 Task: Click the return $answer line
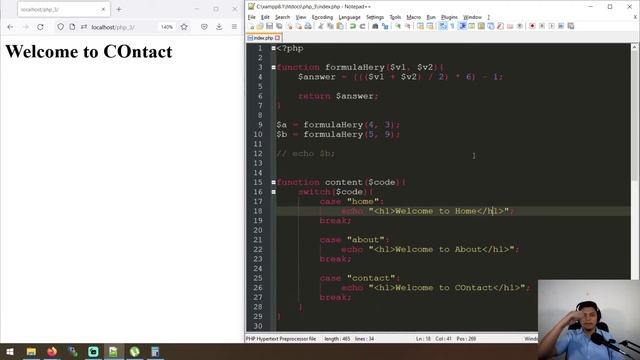(338, 96)
